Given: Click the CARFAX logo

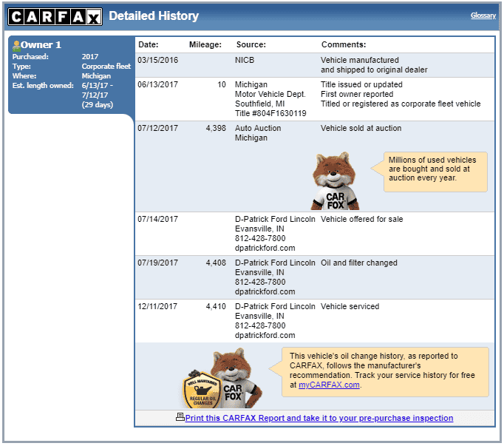Looking at the screenshot, I should [x=55, y=16].
